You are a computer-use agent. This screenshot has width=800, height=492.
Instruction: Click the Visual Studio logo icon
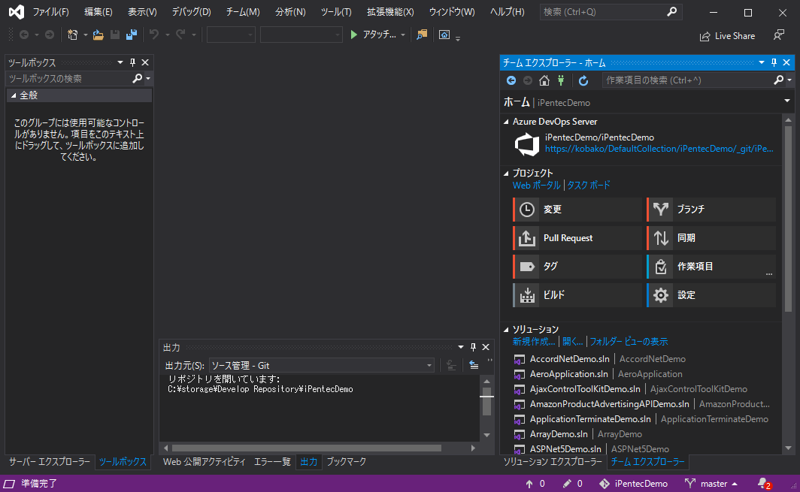coord(16,12)
